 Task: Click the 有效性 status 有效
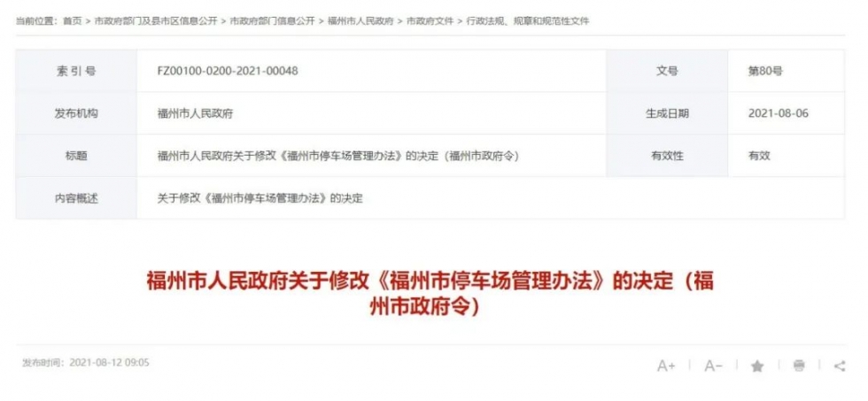759,156
